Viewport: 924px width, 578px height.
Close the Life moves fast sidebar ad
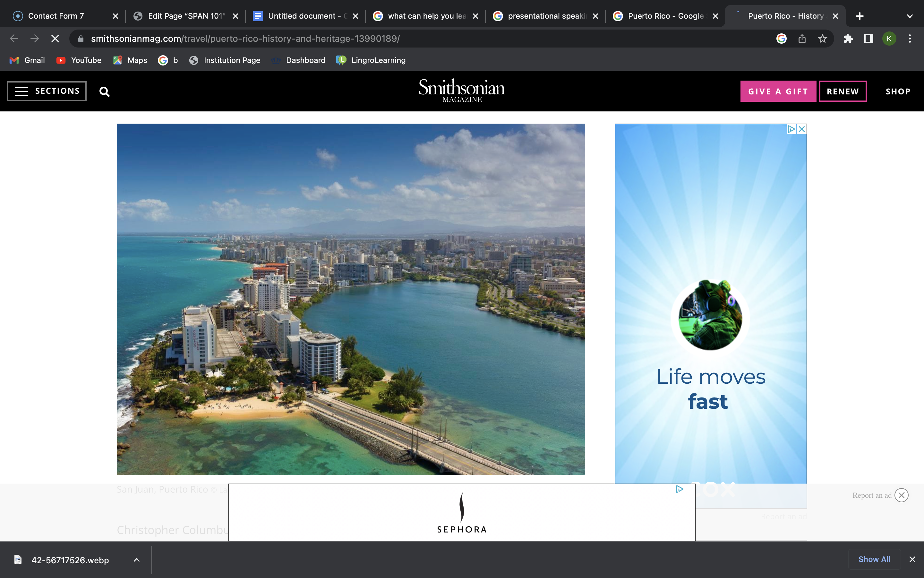(802, 129)
